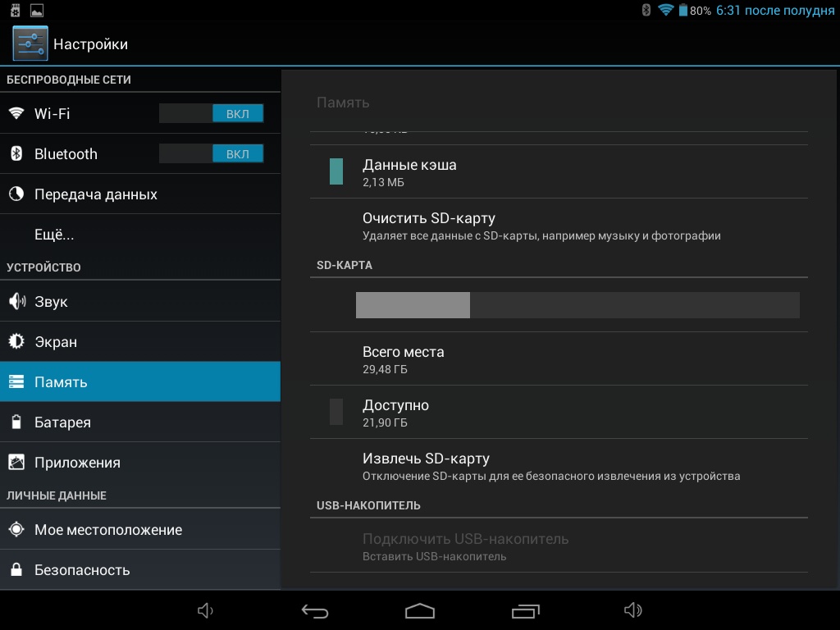Turn off the Wi-Fi switch
The image size is (840, 630).
tap(212, 114)
